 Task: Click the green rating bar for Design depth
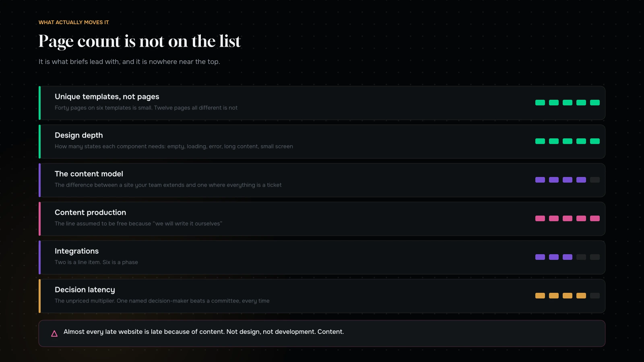[x=568, y=141]
